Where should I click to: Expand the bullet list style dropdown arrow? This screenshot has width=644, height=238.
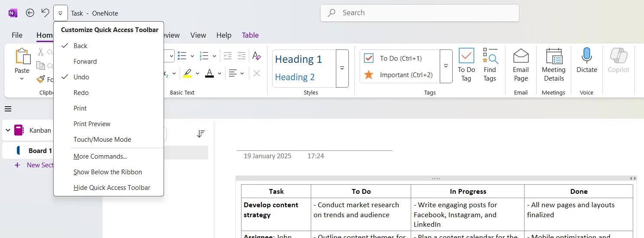192,56
